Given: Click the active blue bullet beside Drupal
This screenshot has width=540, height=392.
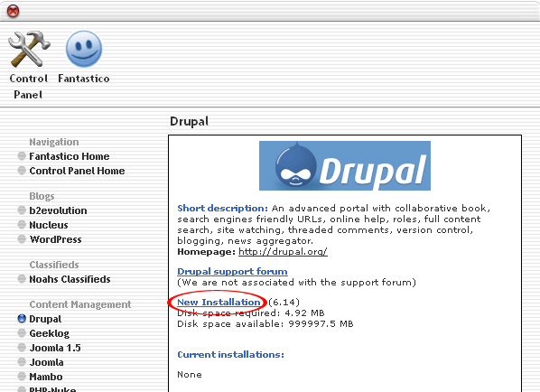Looking at the screenshot, I should tap(22, 319).
